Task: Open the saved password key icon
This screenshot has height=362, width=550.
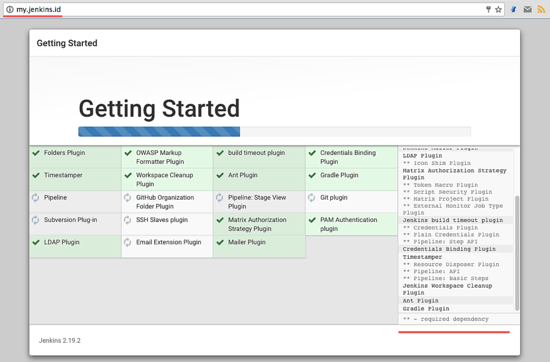Action: [x=488, y=9]
